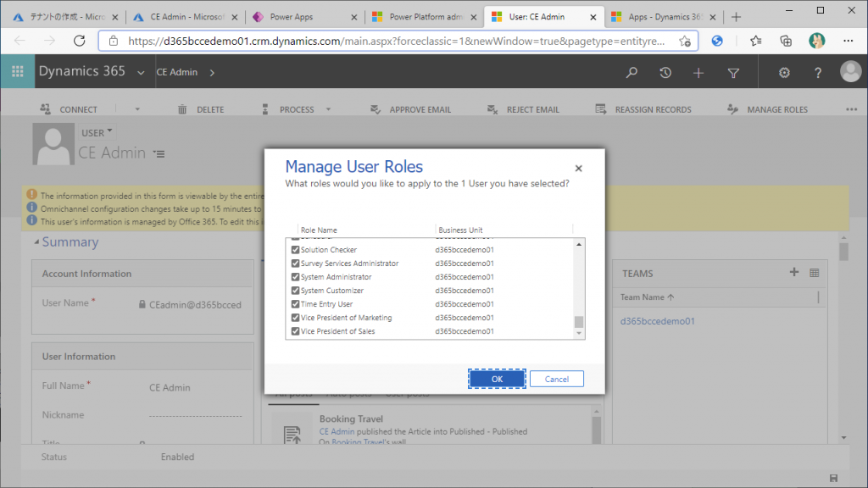
Task: Click the role list scrollbar thumb
Action: pyautogui.click(x=578, y=321)
